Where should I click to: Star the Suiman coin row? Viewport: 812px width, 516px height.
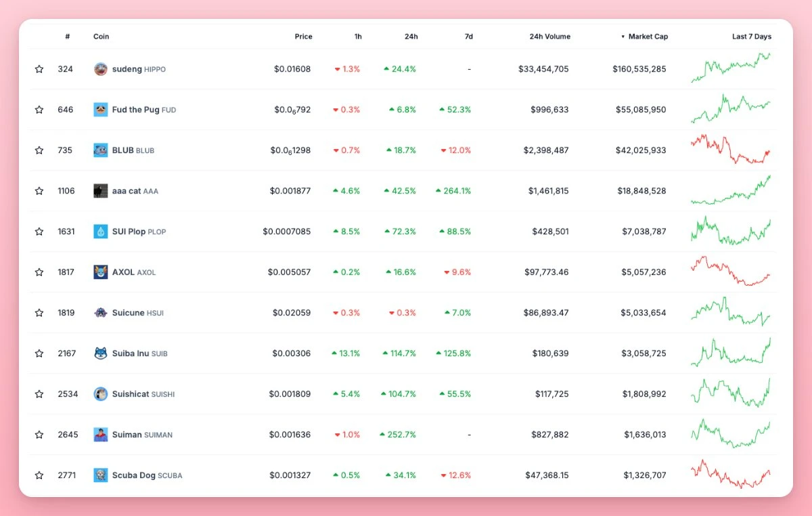pyautogui.click(x=39, y=435)
